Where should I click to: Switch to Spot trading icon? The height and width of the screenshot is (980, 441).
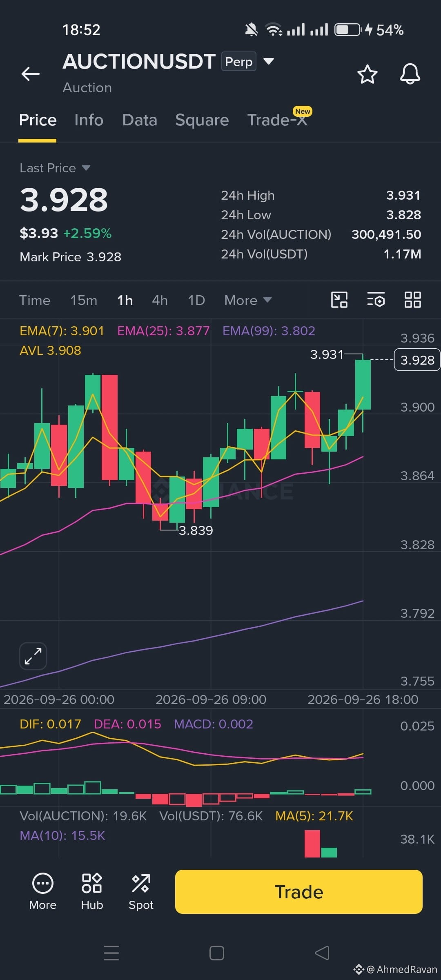[x=141, y=891]
